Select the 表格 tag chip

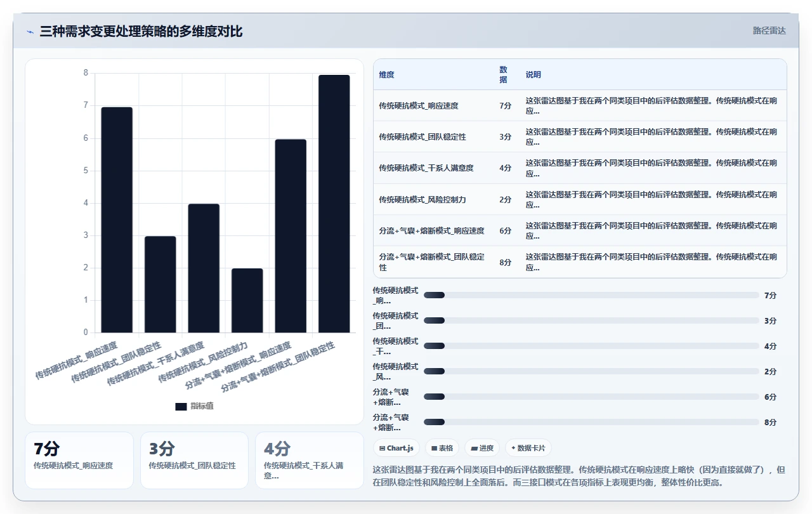[x=442, y=448]
